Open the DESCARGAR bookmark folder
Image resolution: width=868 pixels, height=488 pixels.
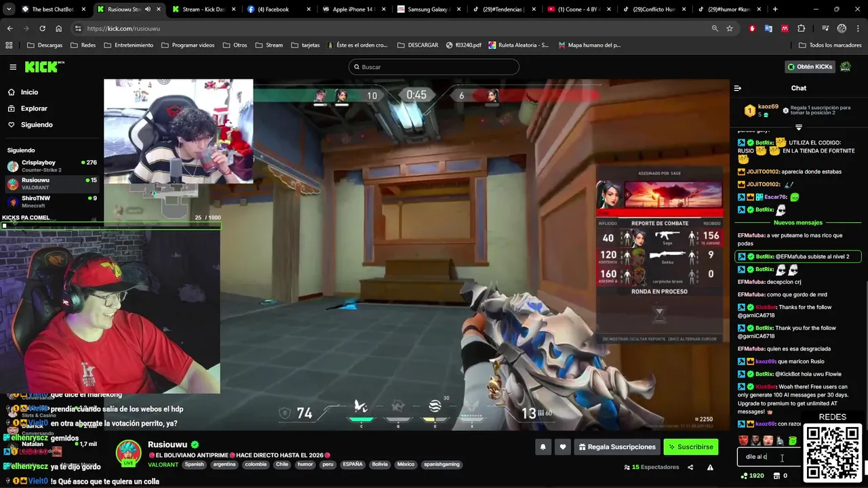click(418, 45)
